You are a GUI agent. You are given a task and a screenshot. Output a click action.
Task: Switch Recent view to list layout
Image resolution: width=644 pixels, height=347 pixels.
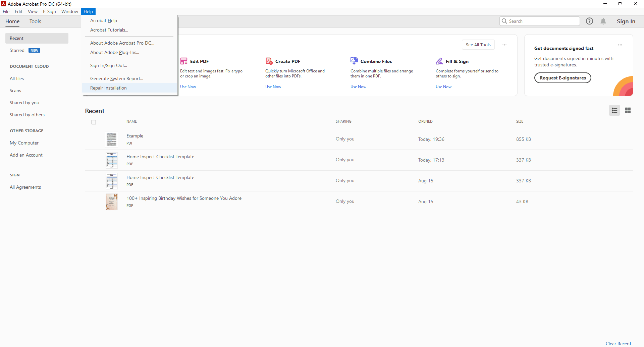pyautogui.click(x=614, y=110)
